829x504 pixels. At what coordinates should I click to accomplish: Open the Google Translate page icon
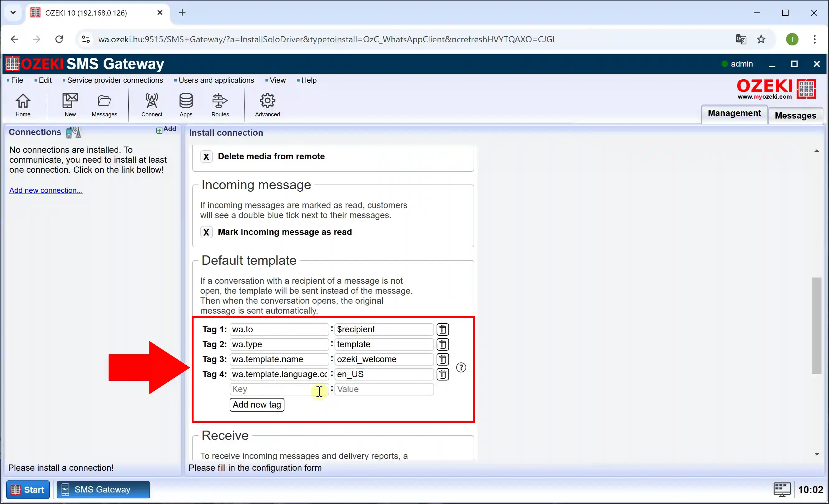[741, 40]
